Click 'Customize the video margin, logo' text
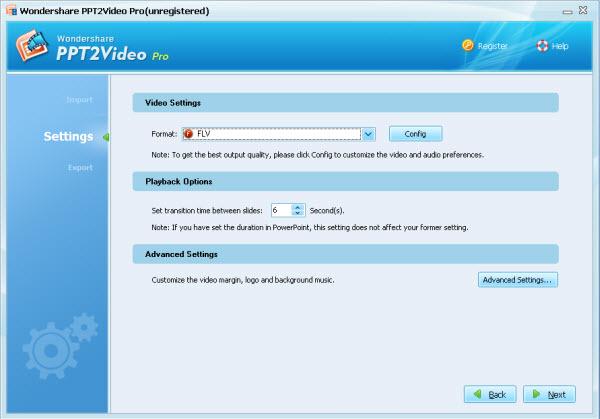The image size is (600, 419). click(243, 280)
